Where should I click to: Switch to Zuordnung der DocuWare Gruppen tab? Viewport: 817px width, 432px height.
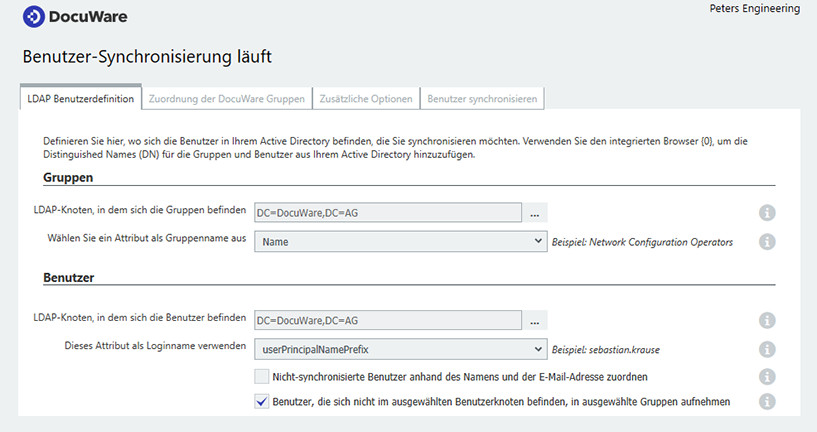(x=227, y=98)
